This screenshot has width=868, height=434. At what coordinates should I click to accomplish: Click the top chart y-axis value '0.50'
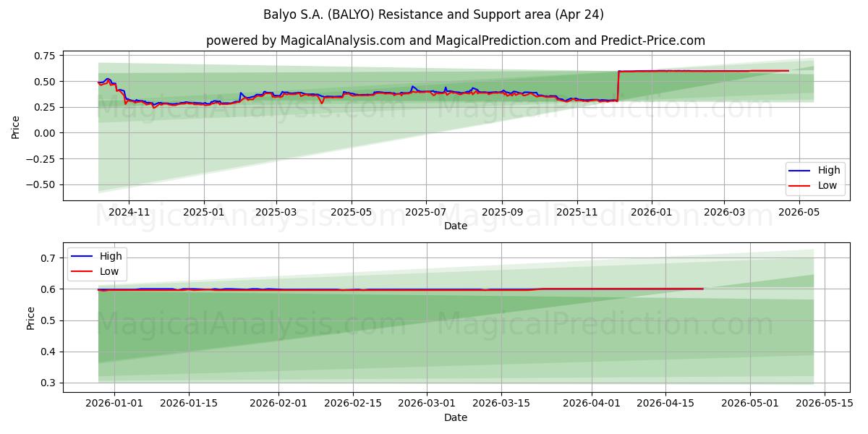[45, 82]
